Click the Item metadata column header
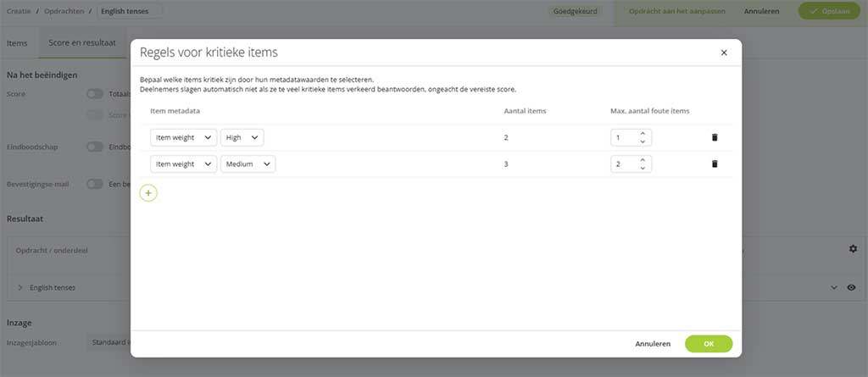 [x=175, y=111]
